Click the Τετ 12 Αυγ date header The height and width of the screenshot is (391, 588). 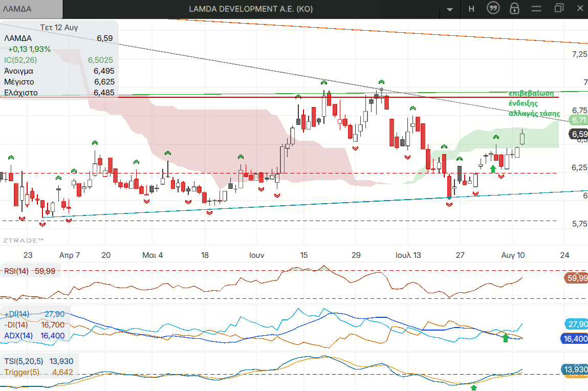tap(59, 27)
